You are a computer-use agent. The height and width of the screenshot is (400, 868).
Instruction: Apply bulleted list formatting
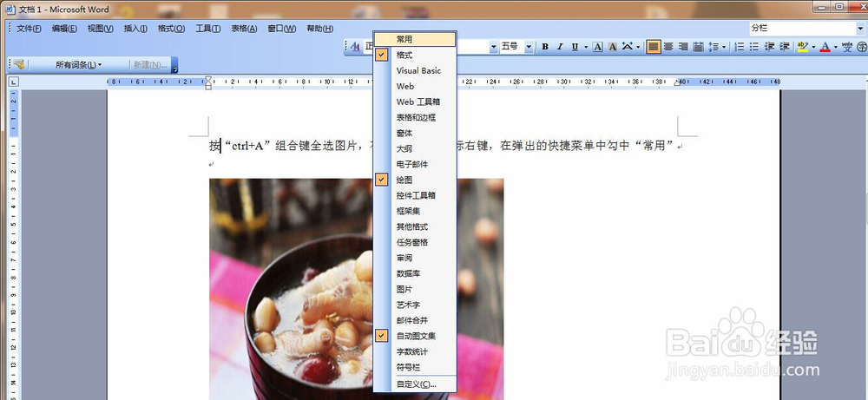tap(754, 47)
